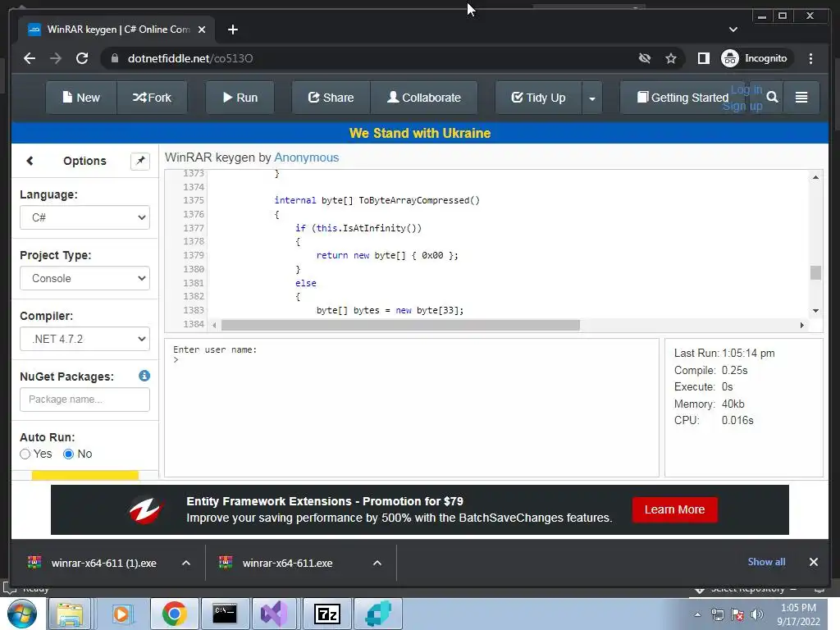
Task: Open the Anonymous author link
Action: [307, 157]
